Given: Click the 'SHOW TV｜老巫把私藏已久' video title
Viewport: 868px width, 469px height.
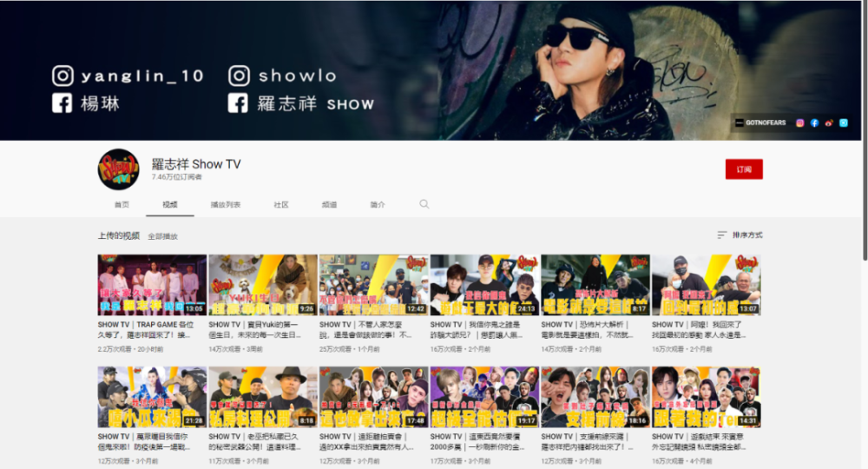Looking at the screenshot, I should click(255, 442).
